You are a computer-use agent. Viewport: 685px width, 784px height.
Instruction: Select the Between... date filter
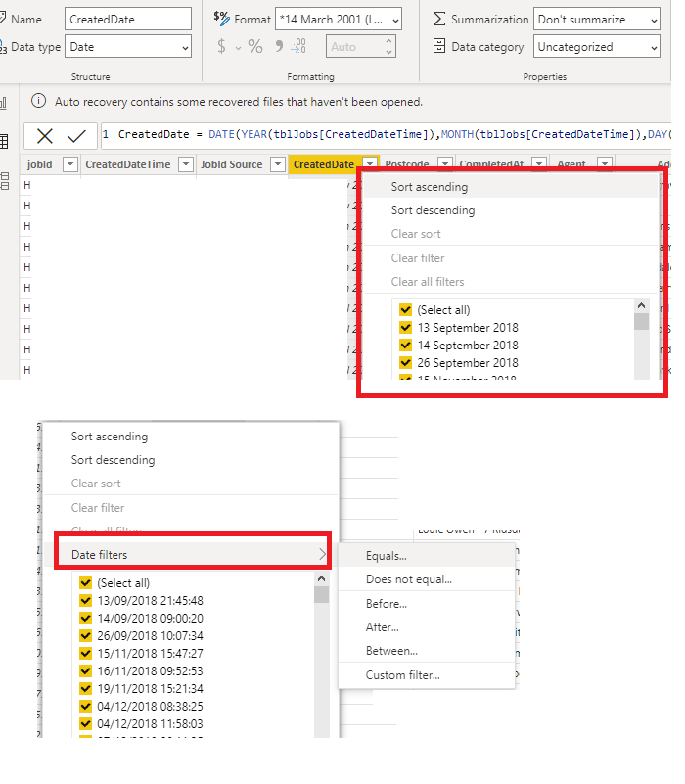427,651
